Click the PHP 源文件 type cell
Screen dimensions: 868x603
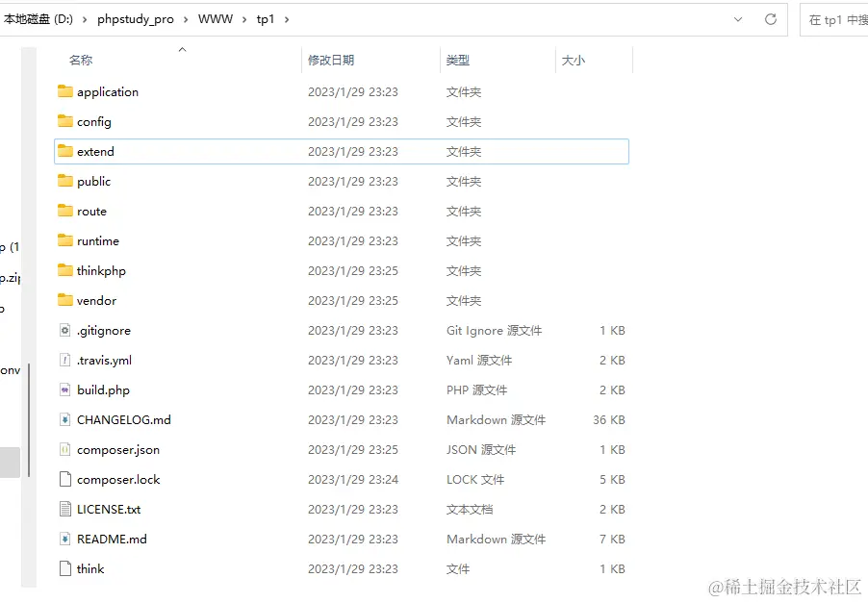(476, 390)
